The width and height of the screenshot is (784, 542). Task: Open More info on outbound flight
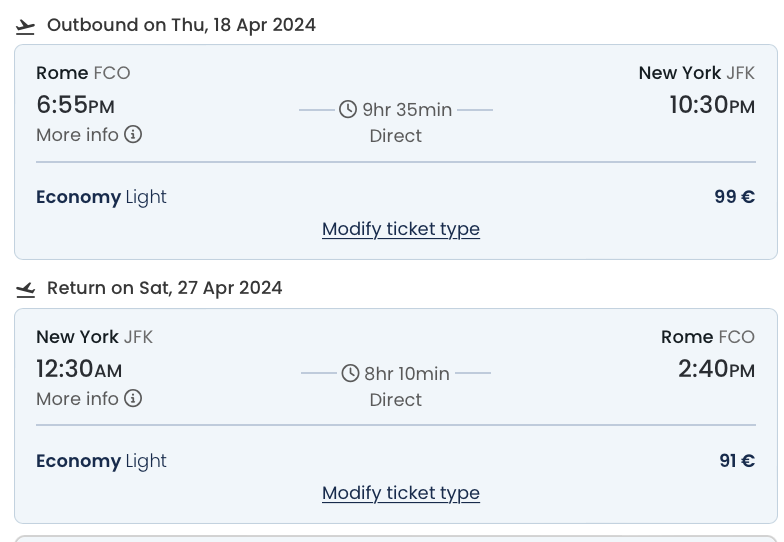(89, 134)
